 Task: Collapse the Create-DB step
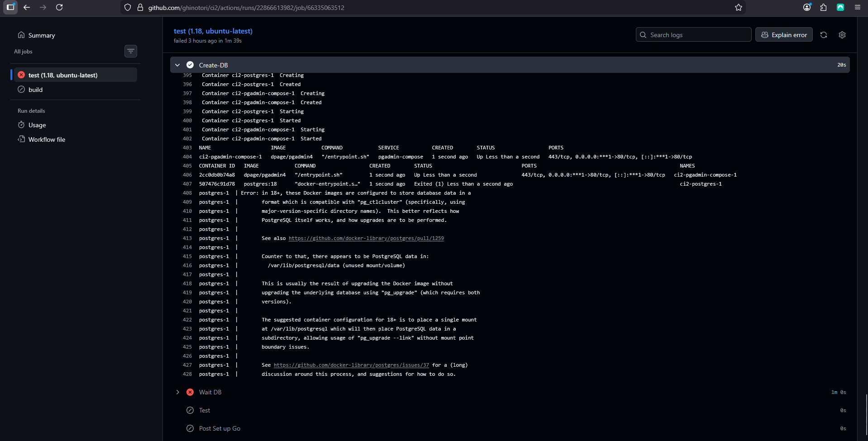click(177, 65)
